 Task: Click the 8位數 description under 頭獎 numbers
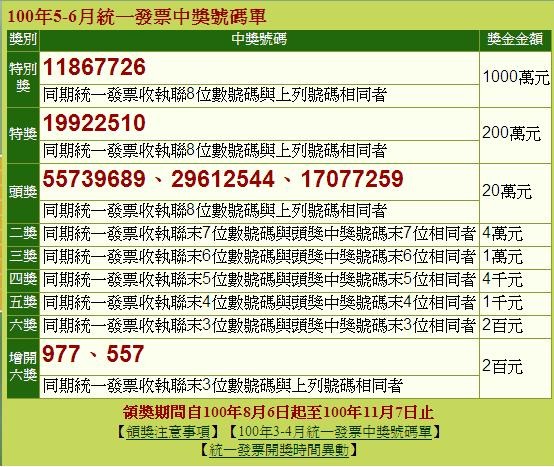point(215,211)
